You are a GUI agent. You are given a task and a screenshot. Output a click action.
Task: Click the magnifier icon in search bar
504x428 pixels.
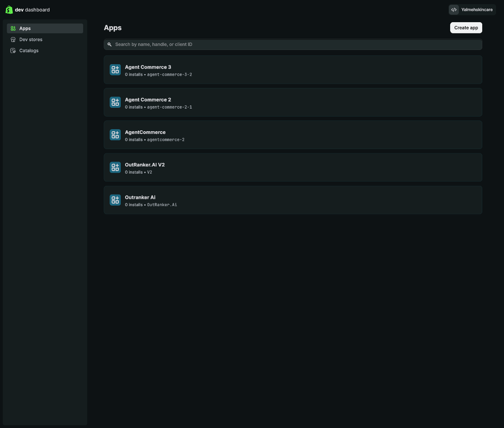110,44
